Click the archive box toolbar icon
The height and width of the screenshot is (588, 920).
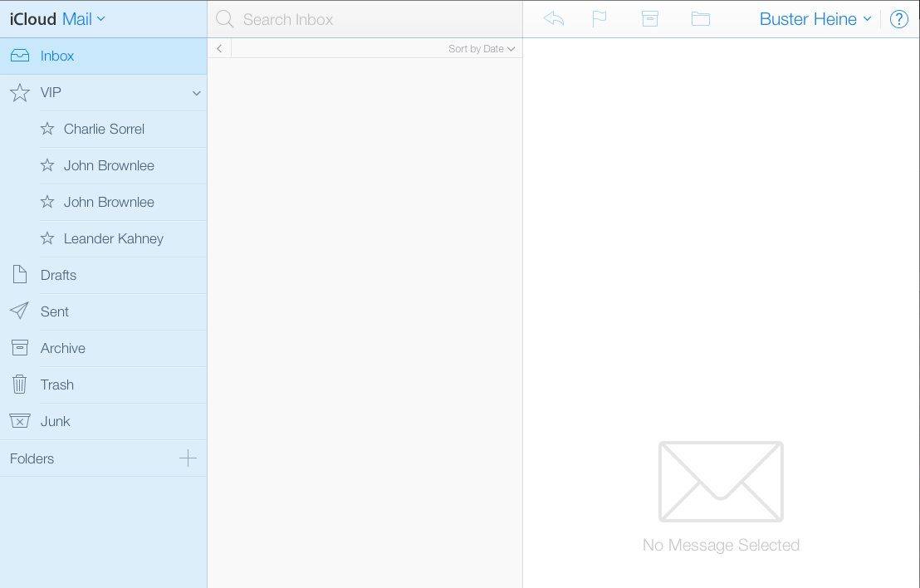click(x=649, y=18)
